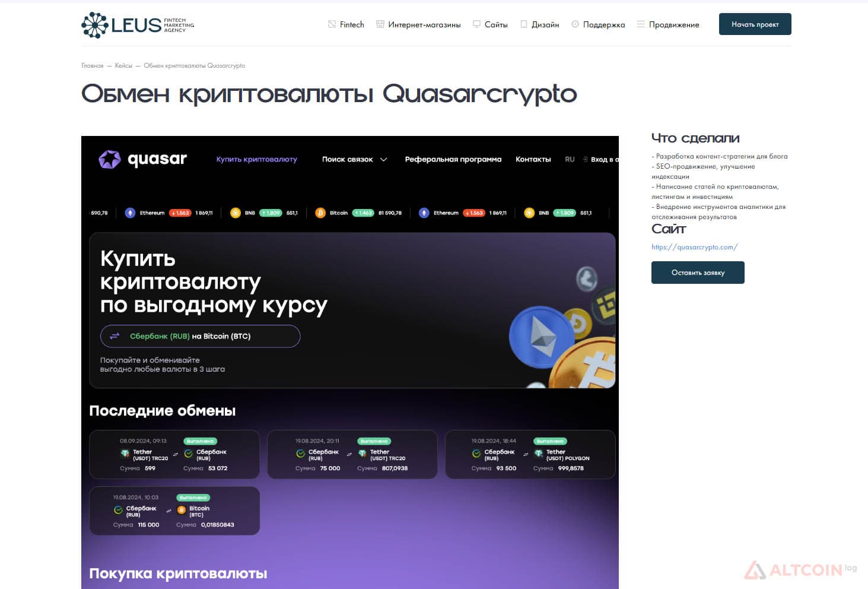Click the first BNB ticker coin icon
This screenshot has height=589, width=868.
click(x=235, y=213)
